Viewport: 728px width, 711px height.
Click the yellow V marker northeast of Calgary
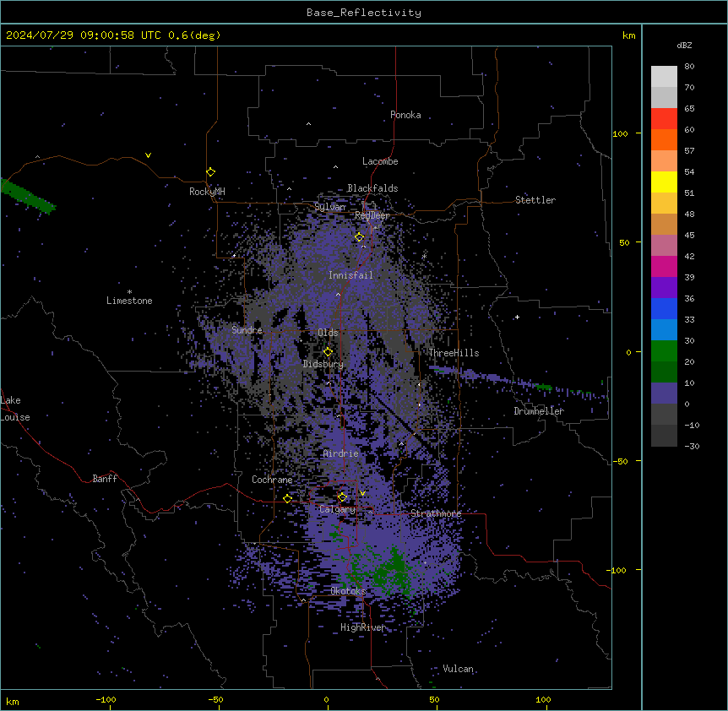tap(362, 493)
